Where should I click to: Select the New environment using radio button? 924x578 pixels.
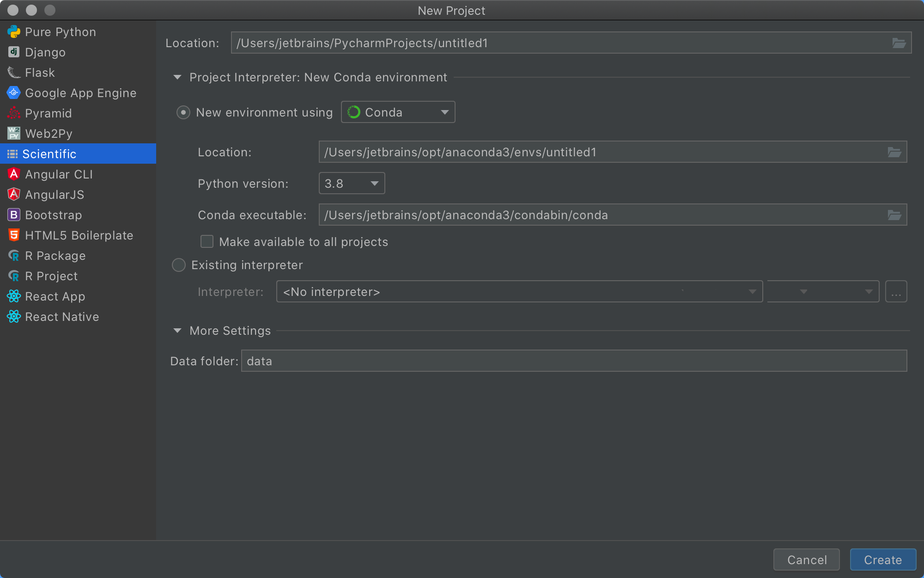point(183,112)
